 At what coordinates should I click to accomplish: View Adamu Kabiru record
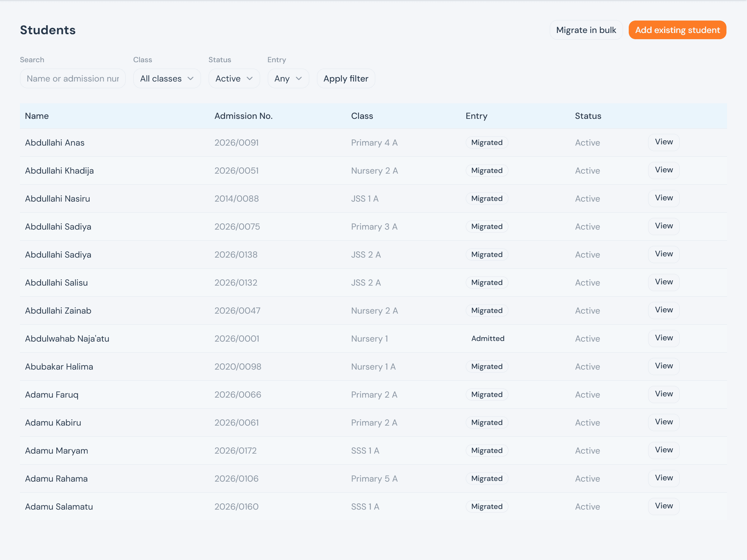tap(664, 422)
